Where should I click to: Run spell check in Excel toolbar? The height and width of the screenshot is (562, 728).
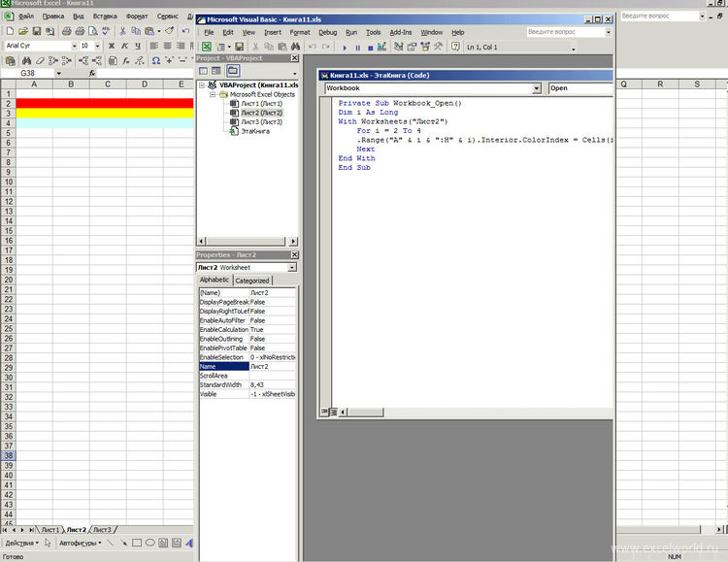click(107, 31)
